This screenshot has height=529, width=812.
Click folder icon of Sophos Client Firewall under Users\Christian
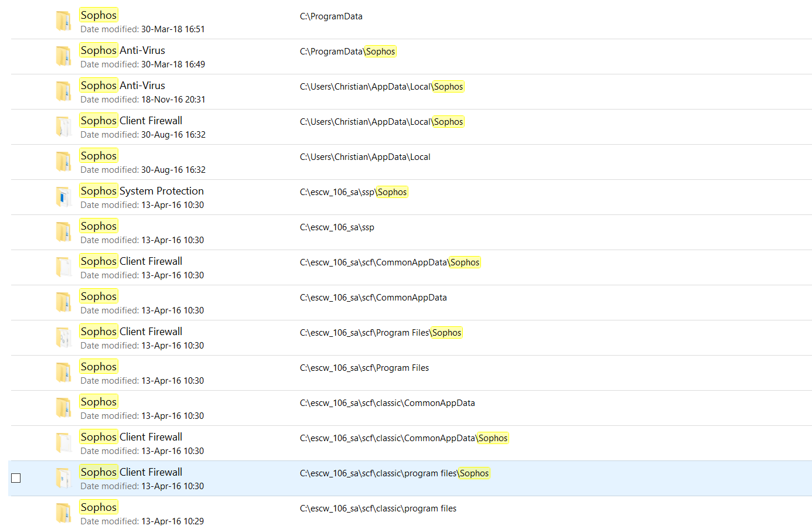coord(63,127)
